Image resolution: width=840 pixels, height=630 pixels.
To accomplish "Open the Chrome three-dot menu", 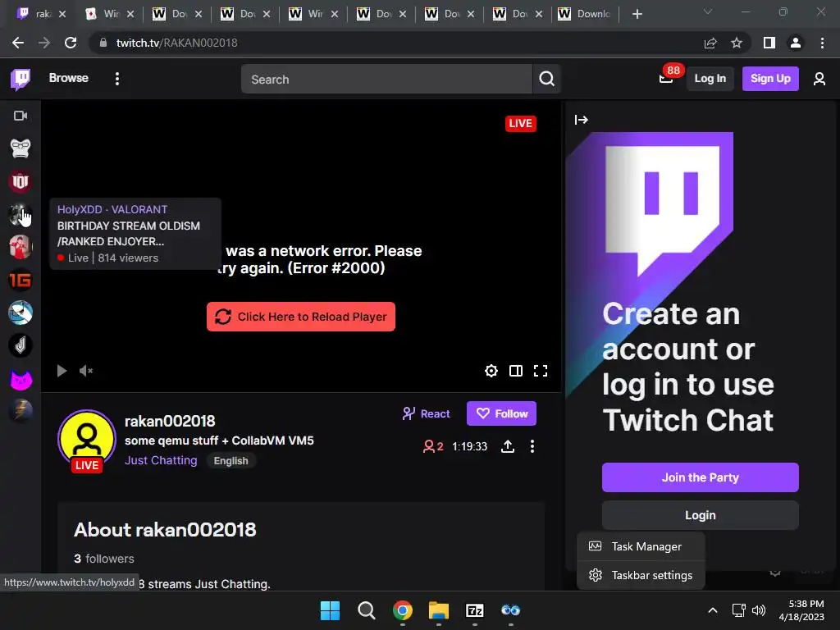I will point(822,43).
